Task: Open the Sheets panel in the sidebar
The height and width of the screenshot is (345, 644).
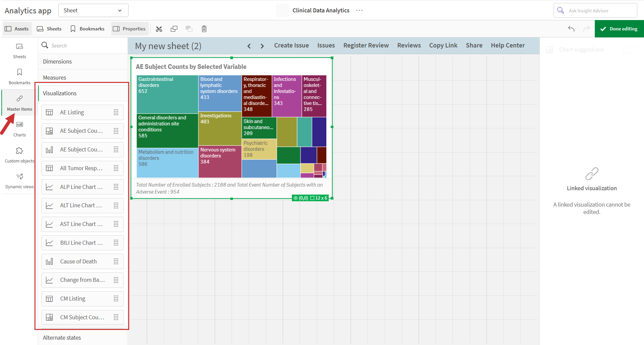Action: pyautogui.click(x=19, y=50)
